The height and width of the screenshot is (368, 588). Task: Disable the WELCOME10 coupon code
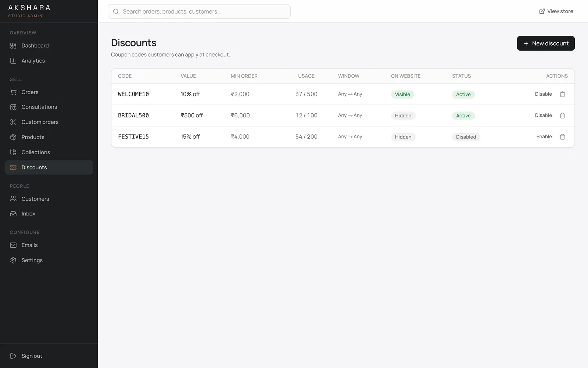(543, 94)
